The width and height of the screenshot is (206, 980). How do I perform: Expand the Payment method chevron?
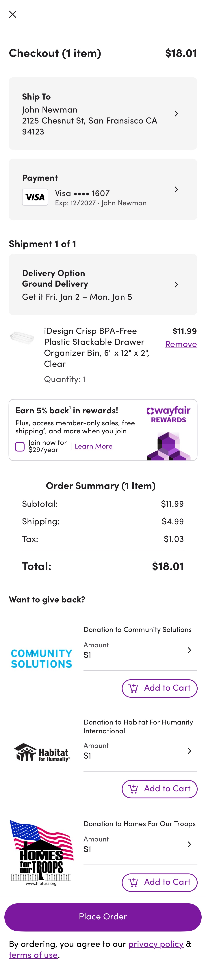coord(176,189)
